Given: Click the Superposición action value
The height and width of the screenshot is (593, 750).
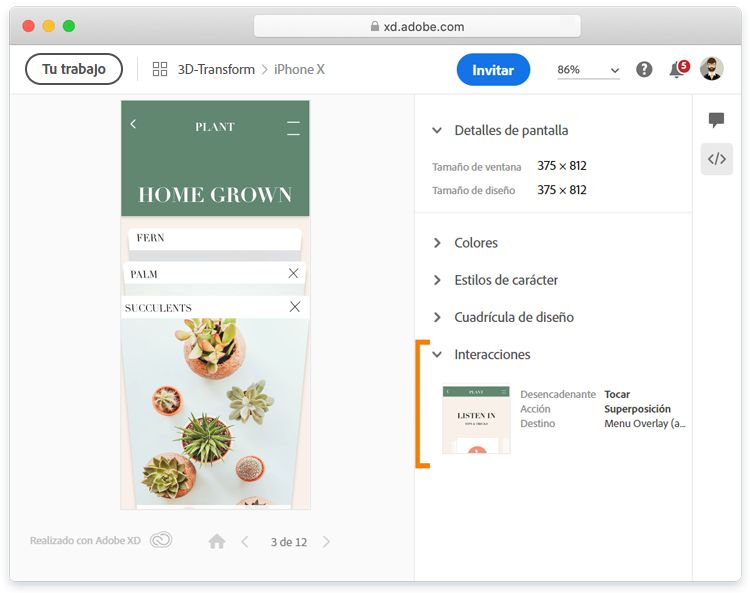Looking at the screenshot, I should pyautogui.click(x=637, y=409).
